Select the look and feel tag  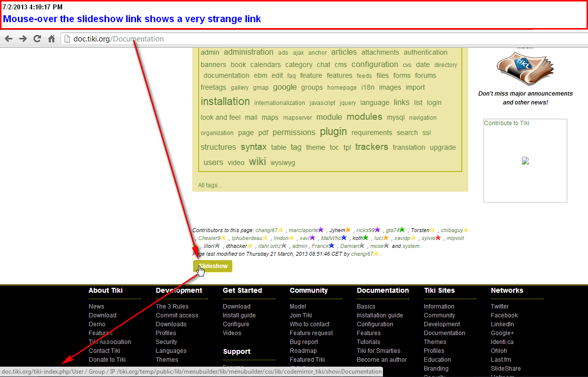click(x=220, y=117)
